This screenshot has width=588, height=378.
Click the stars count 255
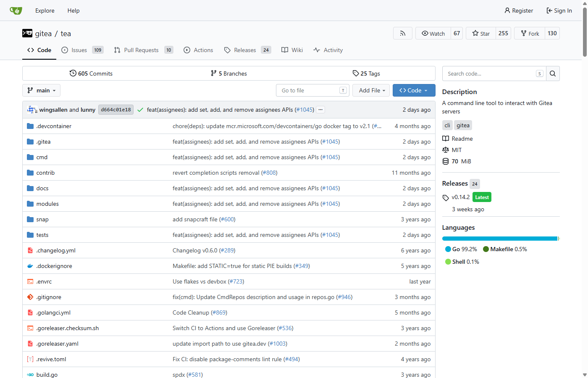[503, 33]
